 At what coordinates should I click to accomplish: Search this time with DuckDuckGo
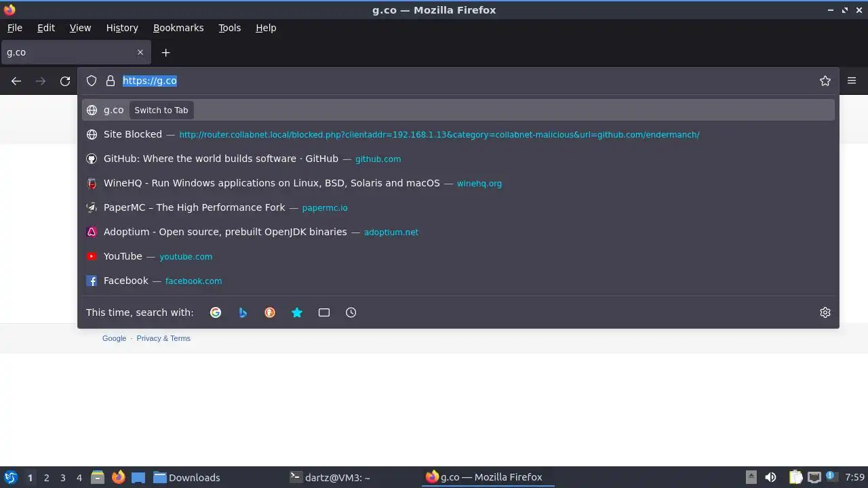pyautogui.click(x=270, y=312)
